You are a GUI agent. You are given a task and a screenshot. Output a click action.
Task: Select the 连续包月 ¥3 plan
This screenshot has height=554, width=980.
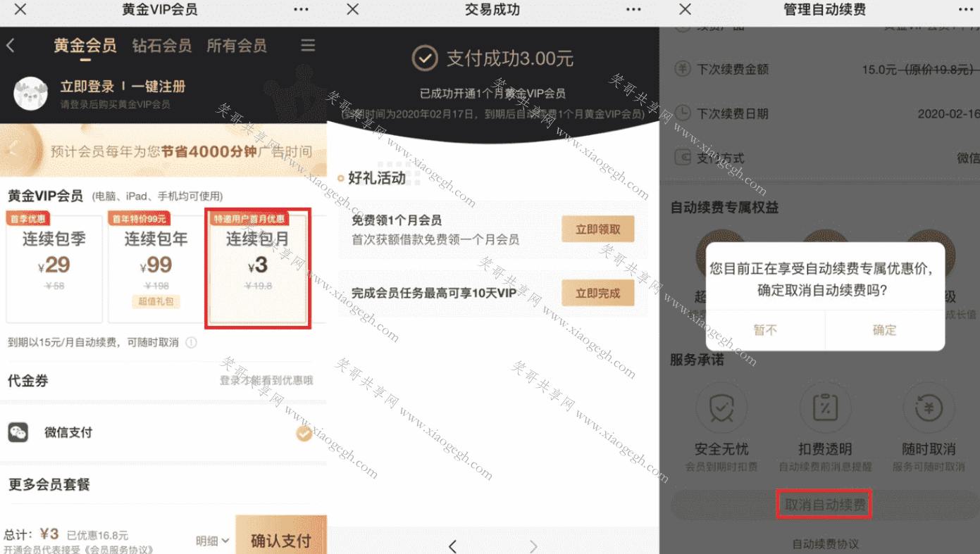point(258,268)
